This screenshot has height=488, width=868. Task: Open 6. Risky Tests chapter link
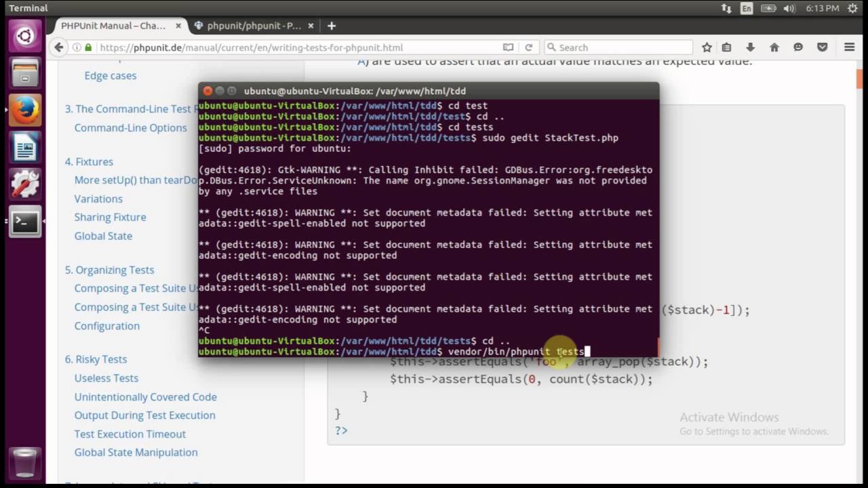click(96, 359)
